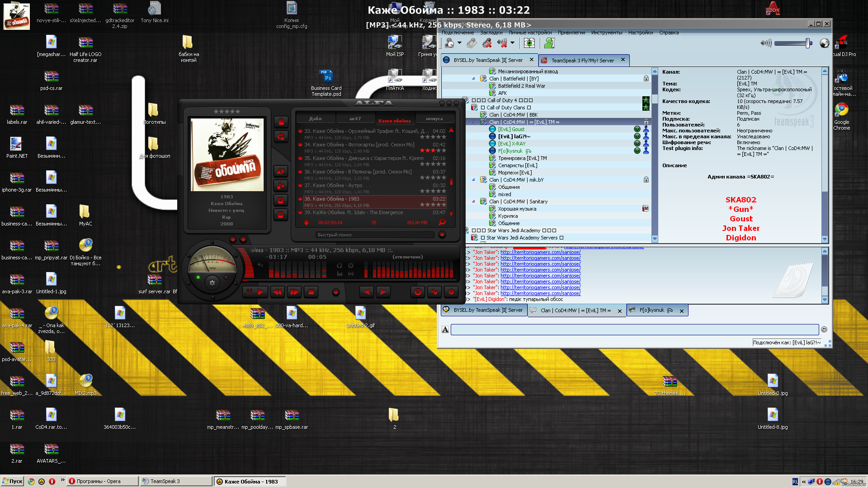868x488 pixels.
Task: Click the Быстрый поиск quick search field
Action: click(374, 235)
